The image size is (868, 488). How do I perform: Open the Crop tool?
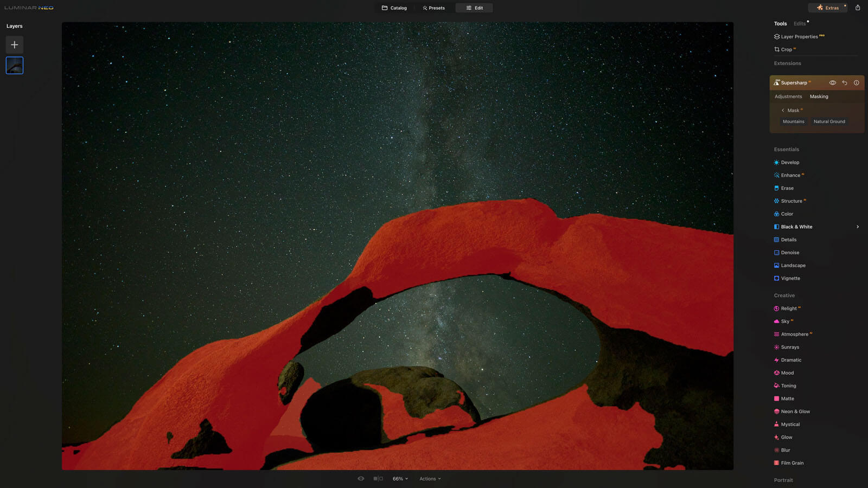[x=786, y=50]
